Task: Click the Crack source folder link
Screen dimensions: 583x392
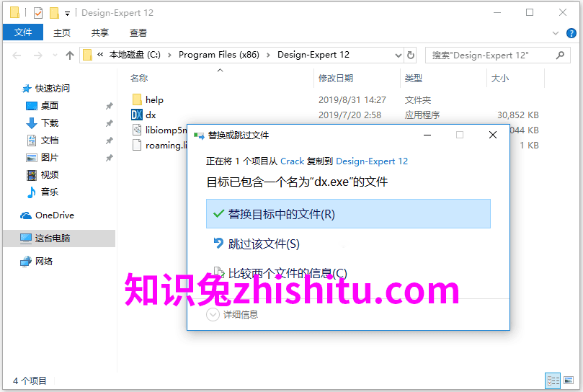Action: (293, 161)
